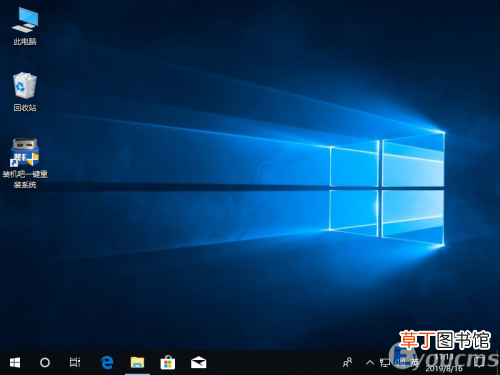Open the taskbar clock dated 2019/8/16
This screenshot has height=375, width=500.
[444, 363]
